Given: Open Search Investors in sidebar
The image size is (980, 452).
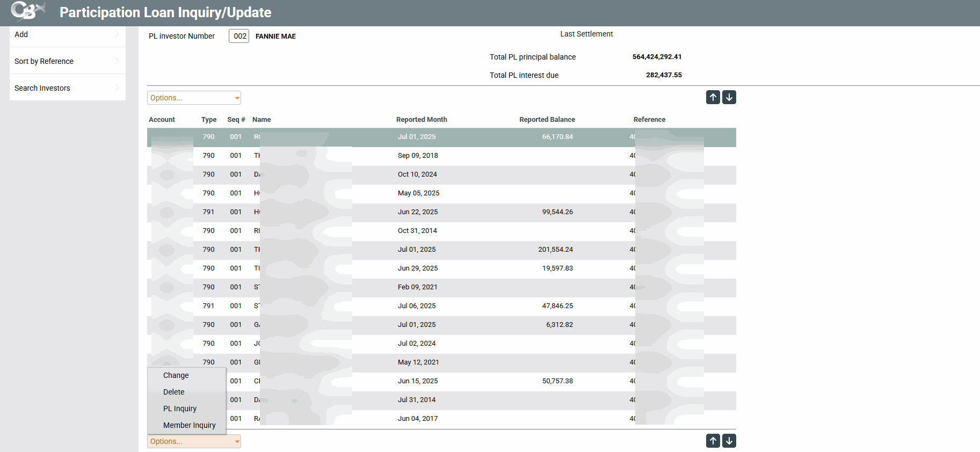Looking at the screenshot, I should pos(42,88).
